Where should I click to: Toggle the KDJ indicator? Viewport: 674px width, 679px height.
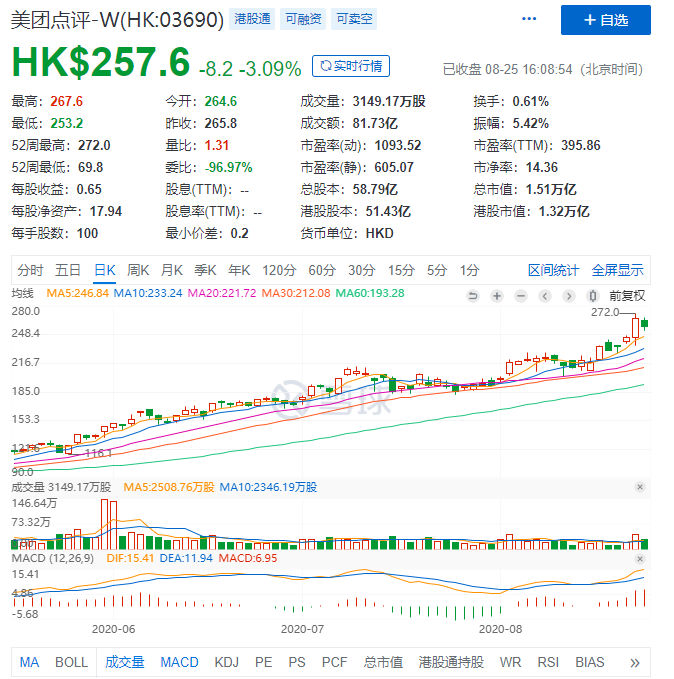pos(227,662)
